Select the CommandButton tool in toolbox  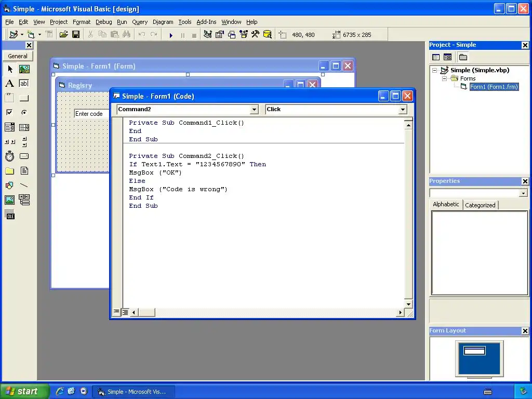[24, 98]
